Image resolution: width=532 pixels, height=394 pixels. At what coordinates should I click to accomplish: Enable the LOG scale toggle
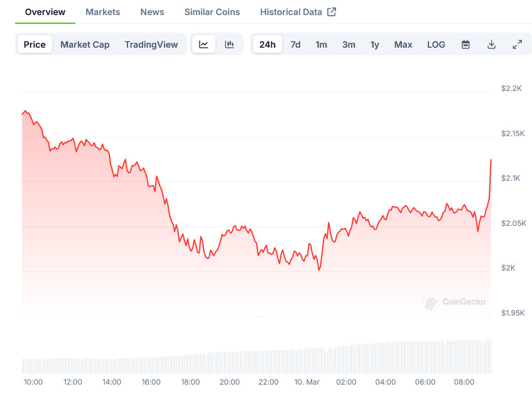pyautogui.click(x=436, y=44)
